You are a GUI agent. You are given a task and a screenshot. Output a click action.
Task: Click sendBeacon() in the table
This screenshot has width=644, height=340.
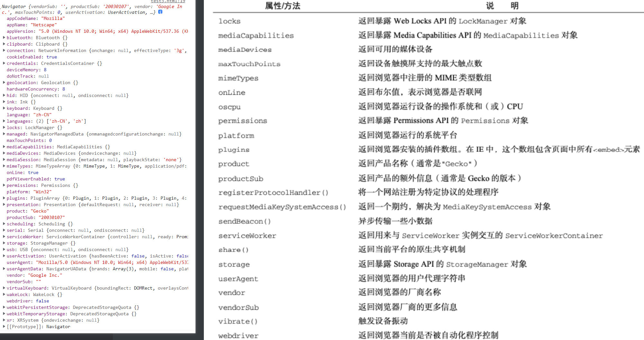coord(245,222)
